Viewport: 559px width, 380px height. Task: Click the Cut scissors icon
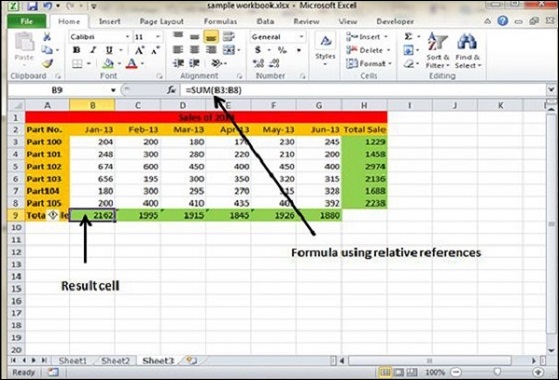47,37
